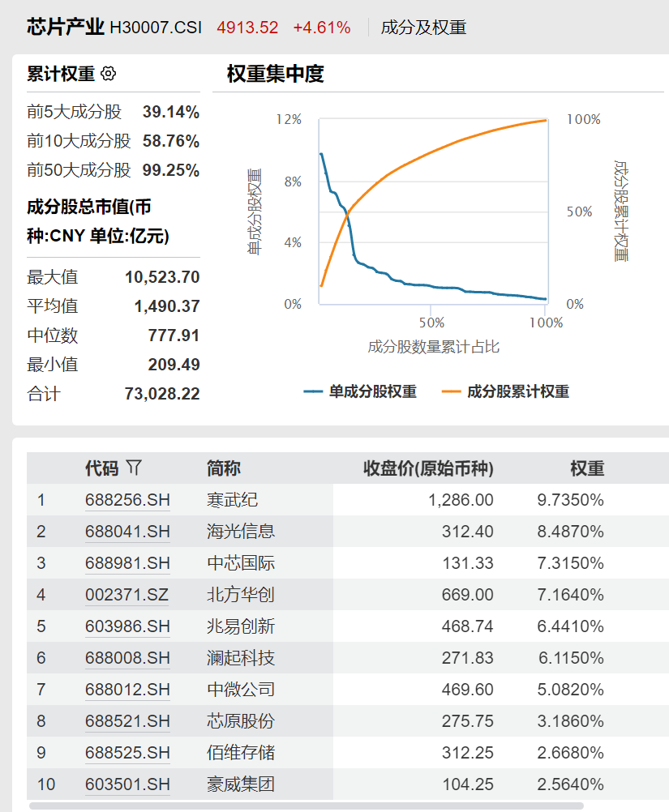
Task: Click the 简称 column header
Action: 223,468
